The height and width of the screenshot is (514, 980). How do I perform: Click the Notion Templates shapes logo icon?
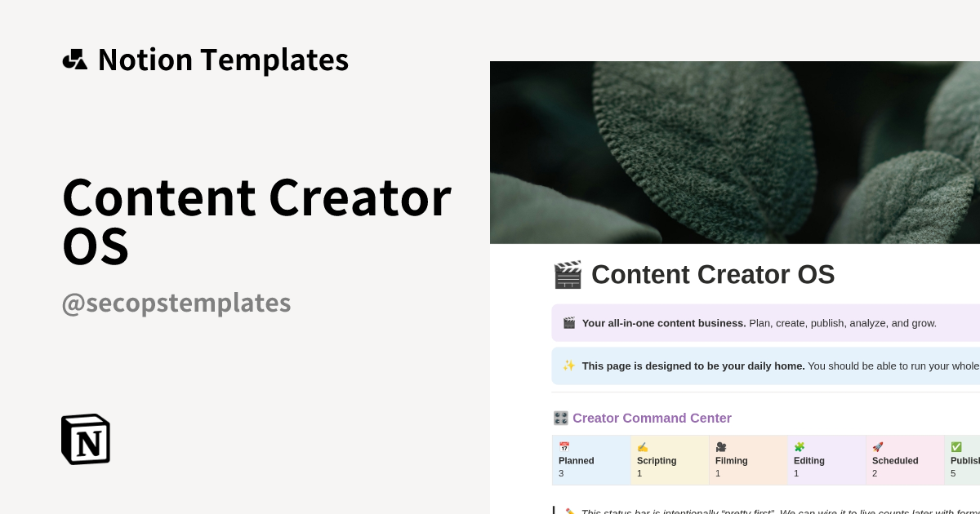[x=74, y=60]
